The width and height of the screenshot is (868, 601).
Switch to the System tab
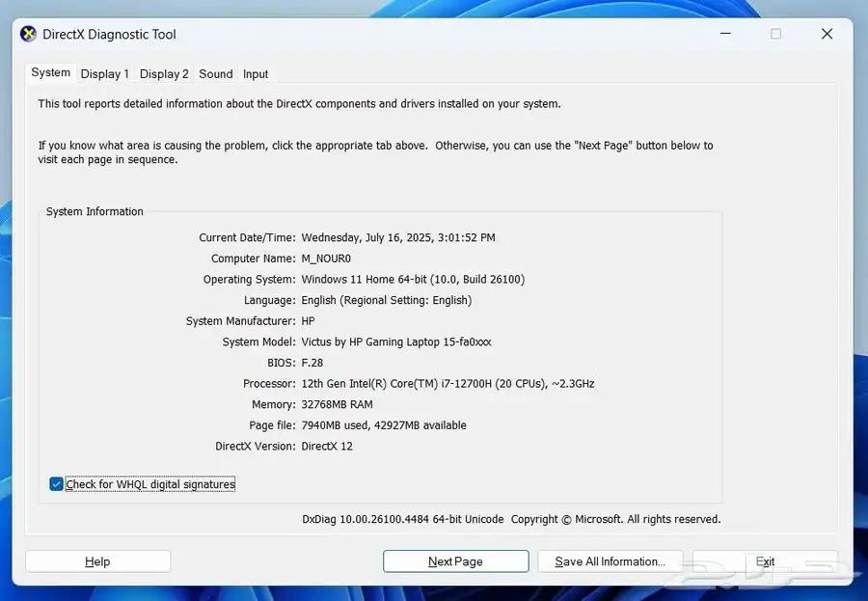pos(50,72)
